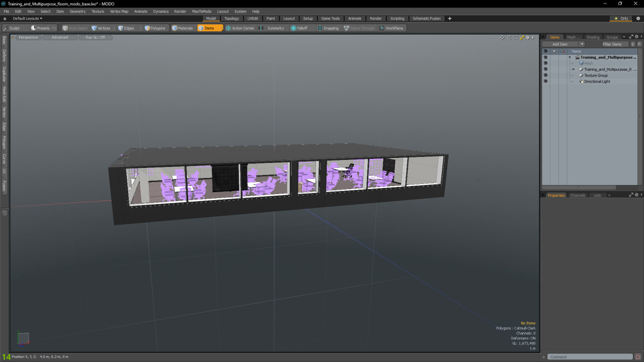
Task: Open the Duplicate sidebar tab
Action: coord(5,74)
